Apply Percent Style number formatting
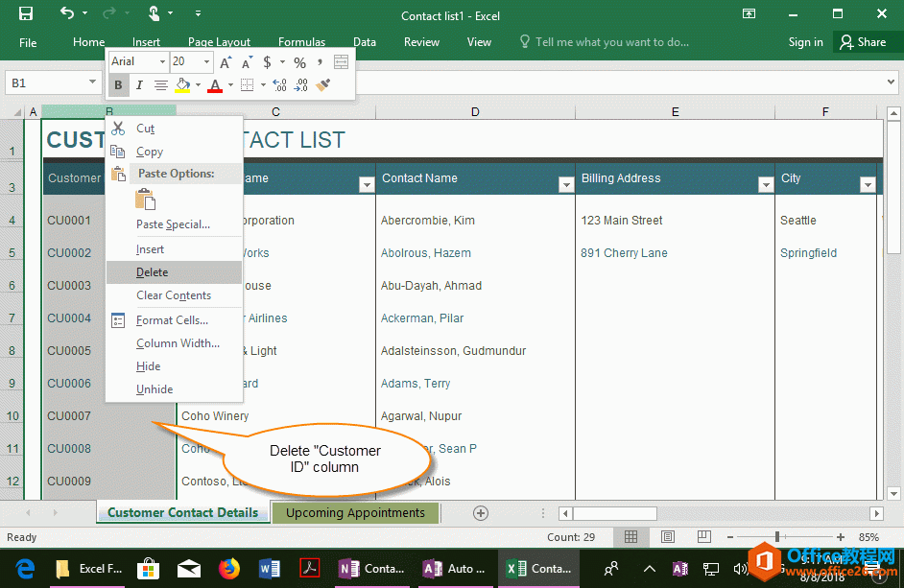The height and width of the screenshot is (588, 904). tap(300, 61)
